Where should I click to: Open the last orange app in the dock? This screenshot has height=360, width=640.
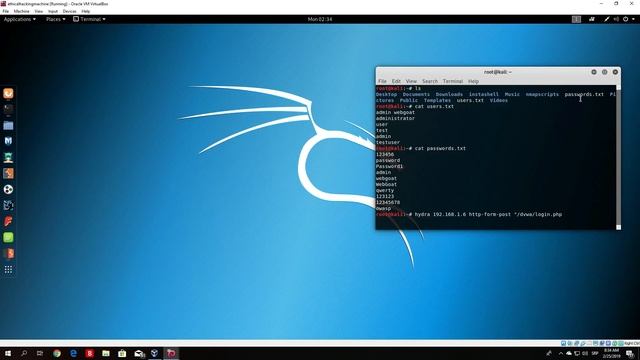click(x=8, y=253)
